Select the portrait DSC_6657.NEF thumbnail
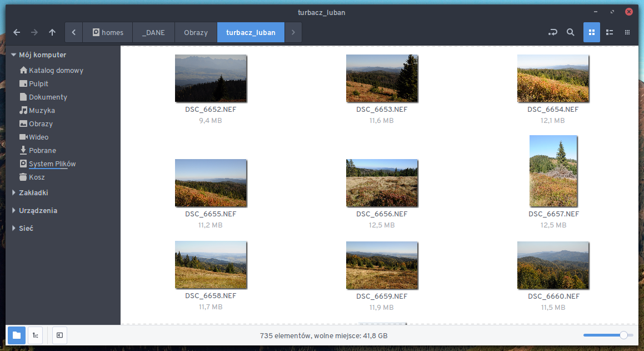644x351 pixels. [x=553, y=171]
